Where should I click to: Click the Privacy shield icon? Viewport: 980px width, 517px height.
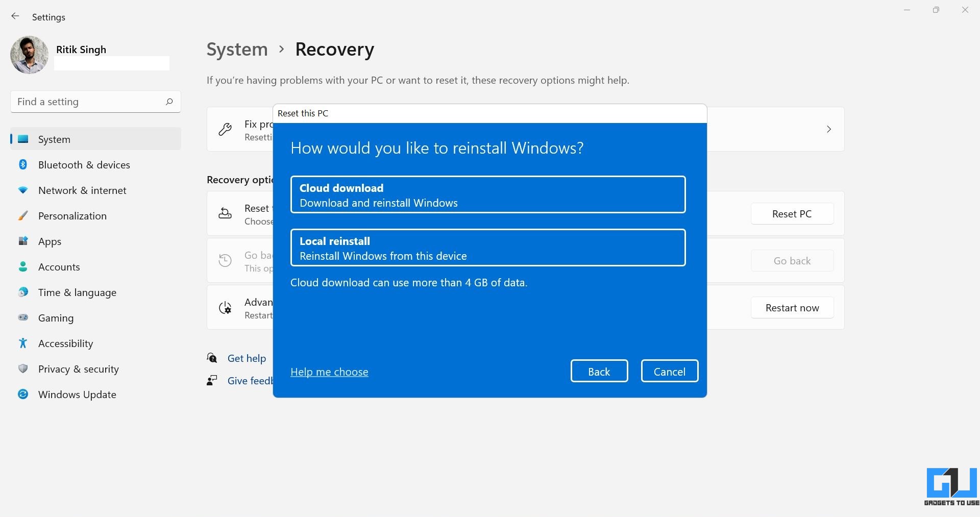(23, 368)
